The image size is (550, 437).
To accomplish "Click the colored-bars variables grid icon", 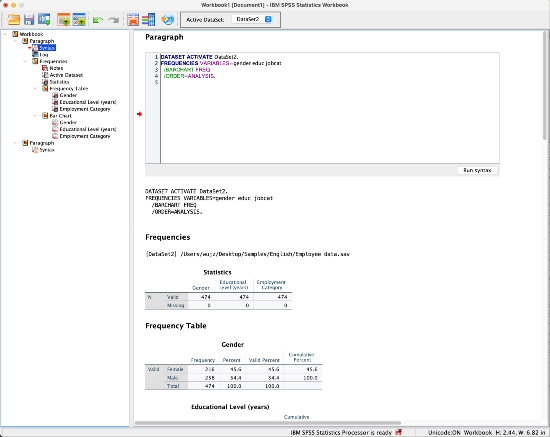I will coord(148,20).
